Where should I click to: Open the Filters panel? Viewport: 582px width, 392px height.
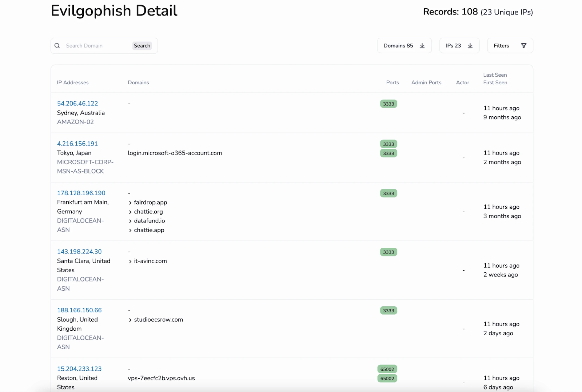click(x=510, y=45)
